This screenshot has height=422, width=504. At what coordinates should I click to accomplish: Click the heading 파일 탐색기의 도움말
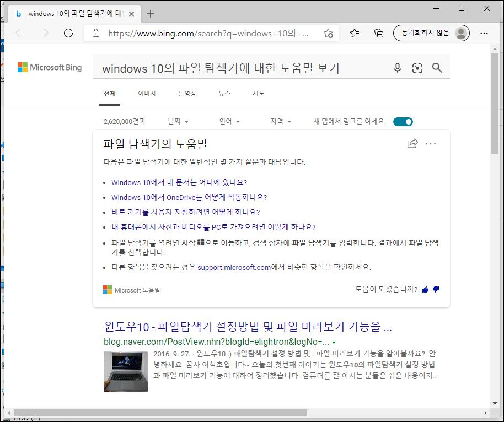tap(156, 144)
